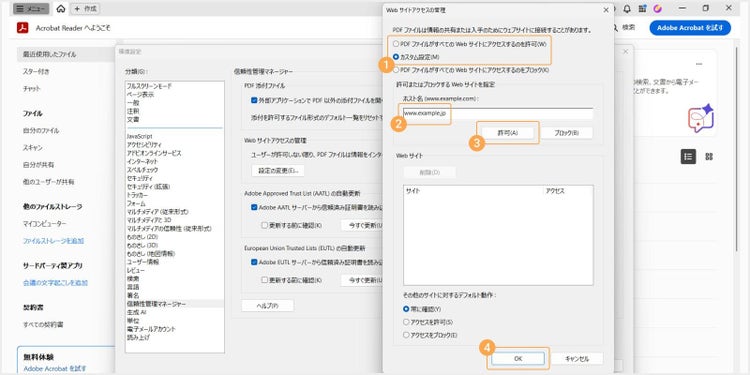Click the host name input field
Screen dimensions: 750x375
tap(497, 113)
